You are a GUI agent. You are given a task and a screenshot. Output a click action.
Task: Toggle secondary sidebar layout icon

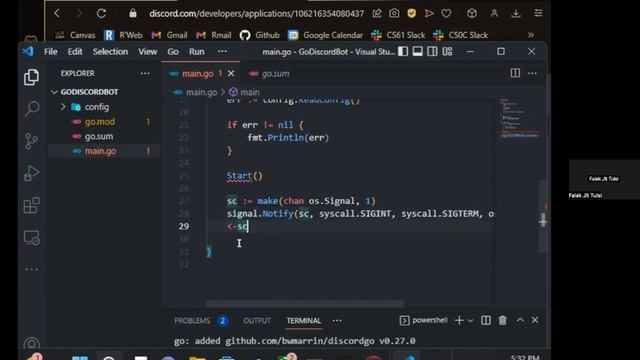coord(432,51)
